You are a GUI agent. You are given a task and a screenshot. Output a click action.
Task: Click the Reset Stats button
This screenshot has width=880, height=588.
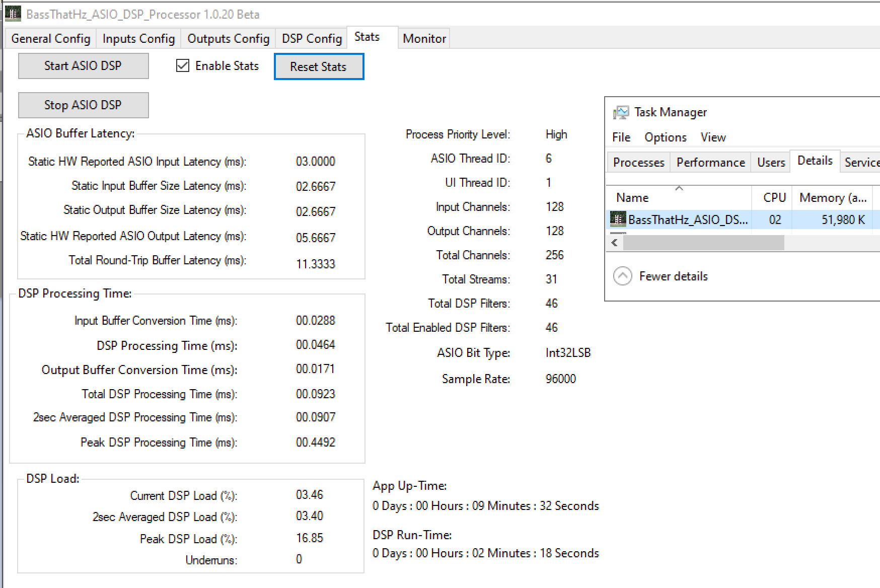pos(319,66)
